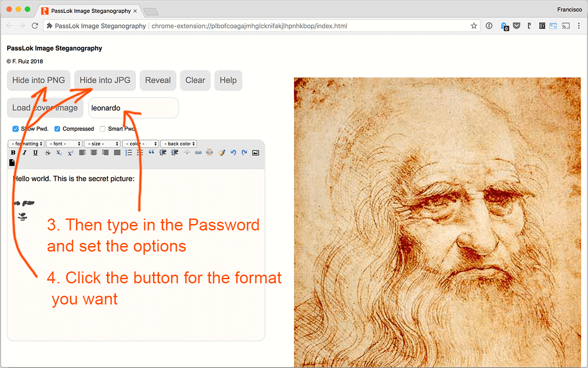The width and height of the screenshot is (588, 368).
Task: Open the Chrome three-dot menu
Action: [x=580, y=26]
